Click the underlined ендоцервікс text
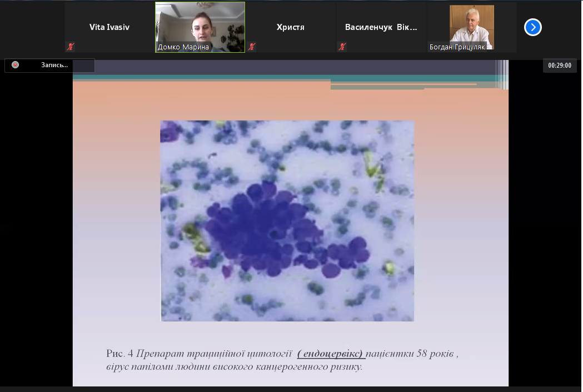Screen dimensions: 583x392 click(331, 354)
